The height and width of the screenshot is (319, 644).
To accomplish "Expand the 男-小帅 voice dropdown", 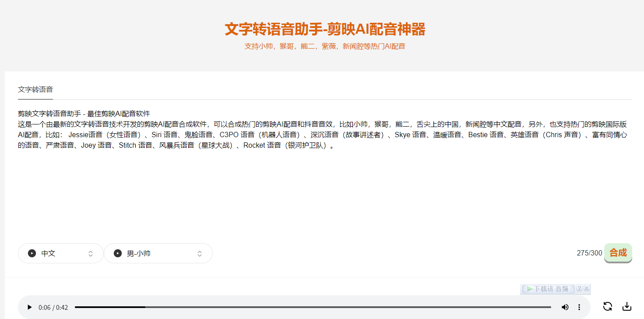I will tap(199, 253).
